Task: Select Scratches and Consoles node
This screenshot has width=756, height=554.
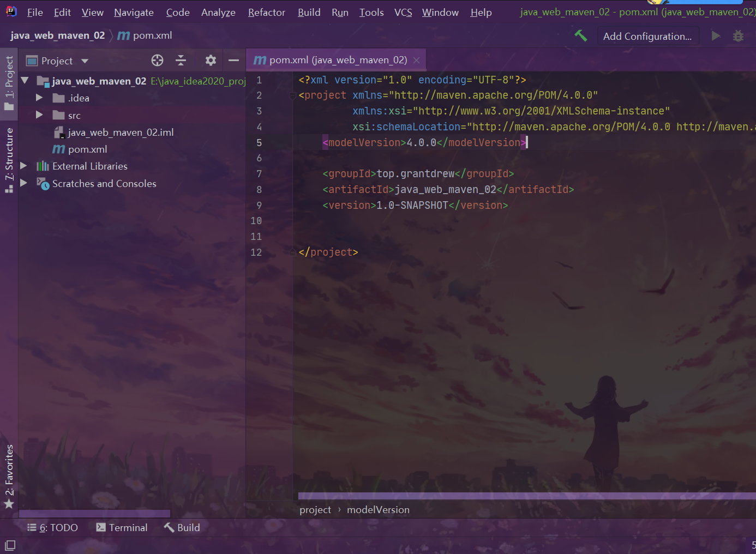Action: tap(104, 184)
